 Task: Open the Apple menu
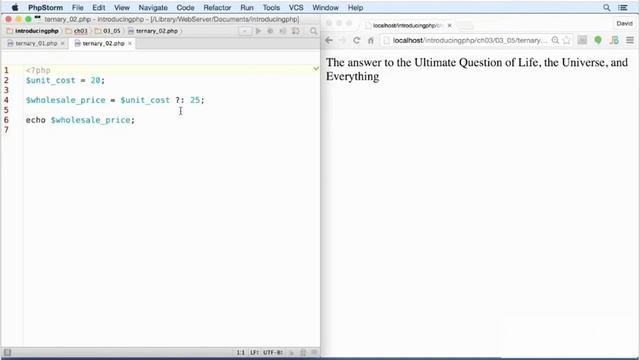click(15, 7)
